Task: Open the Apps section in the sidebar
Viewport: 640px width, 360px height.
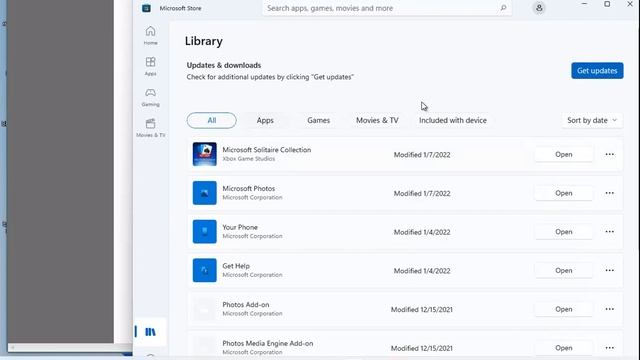Action: coord(150,66)
